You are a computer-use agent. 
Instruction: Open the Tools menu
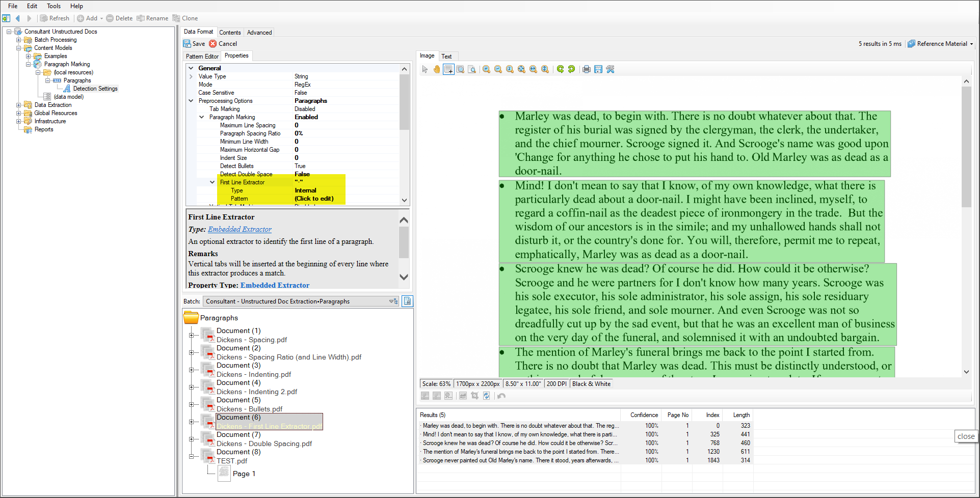[x=54, y=6]
